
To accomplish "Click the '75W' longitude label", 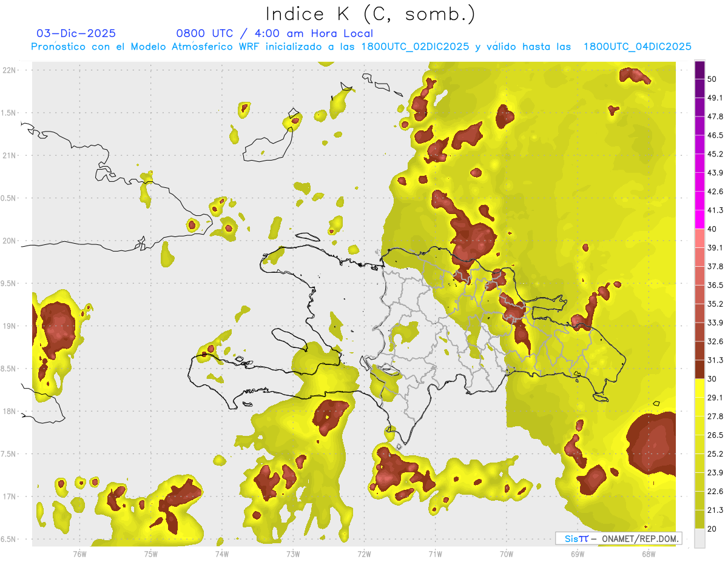I will coord(150,554).
